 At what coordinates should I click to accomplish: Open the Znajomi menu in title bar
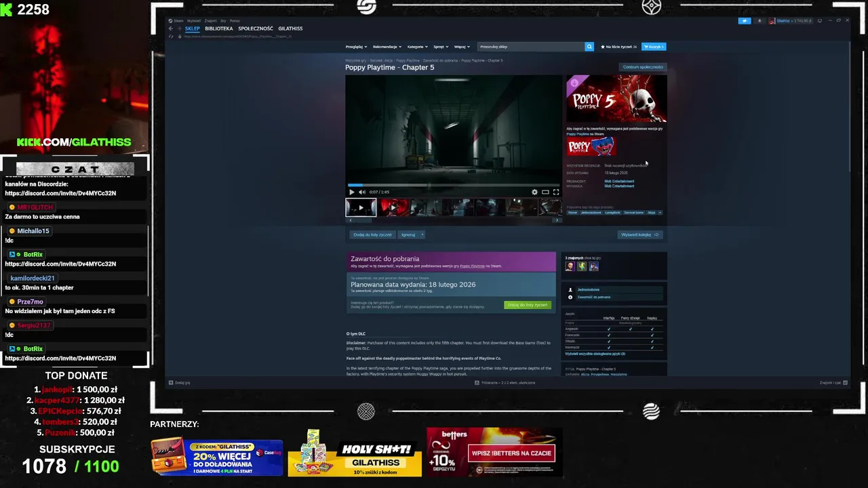point(210,21)
